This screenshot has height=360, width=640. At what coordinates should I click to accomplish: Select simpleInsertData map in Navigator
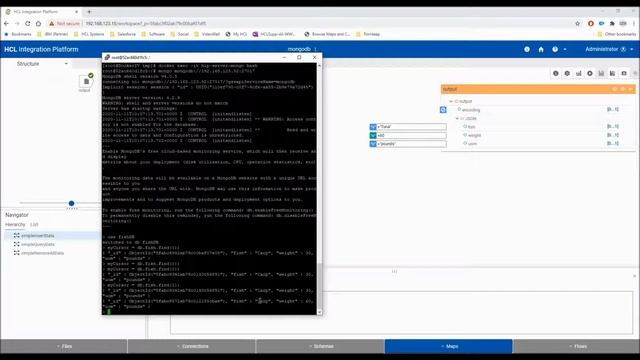[x=38, y=236]
